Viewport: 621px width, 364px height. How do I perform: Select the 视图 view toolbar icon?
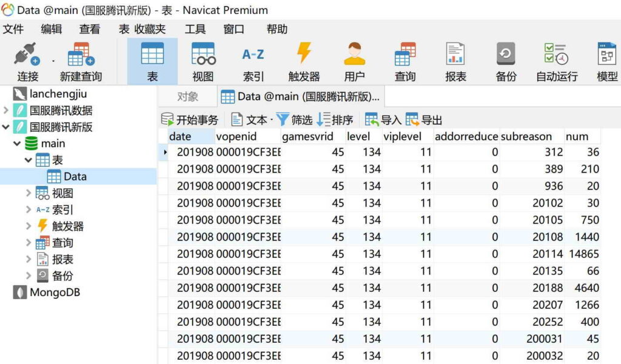coord(203,61)
